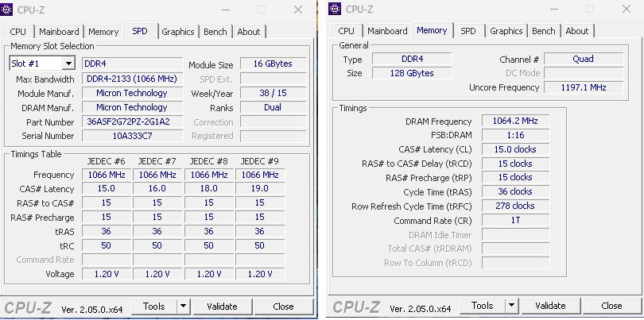The height and width of the screenshot is (320, 644).
Task: Open About tab in the left window
Action: 249,32
